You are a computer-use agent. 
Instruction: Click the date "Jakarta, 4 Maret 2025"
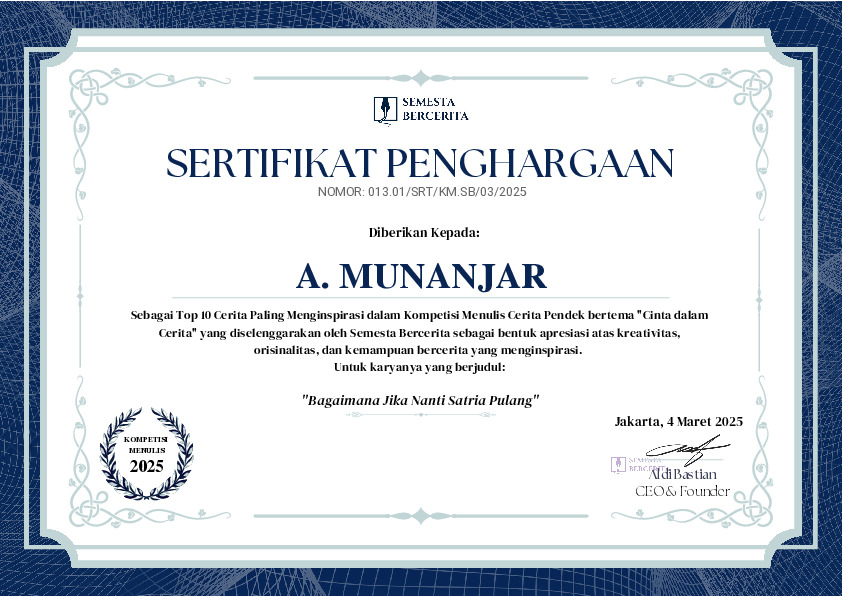pos(679,422)
